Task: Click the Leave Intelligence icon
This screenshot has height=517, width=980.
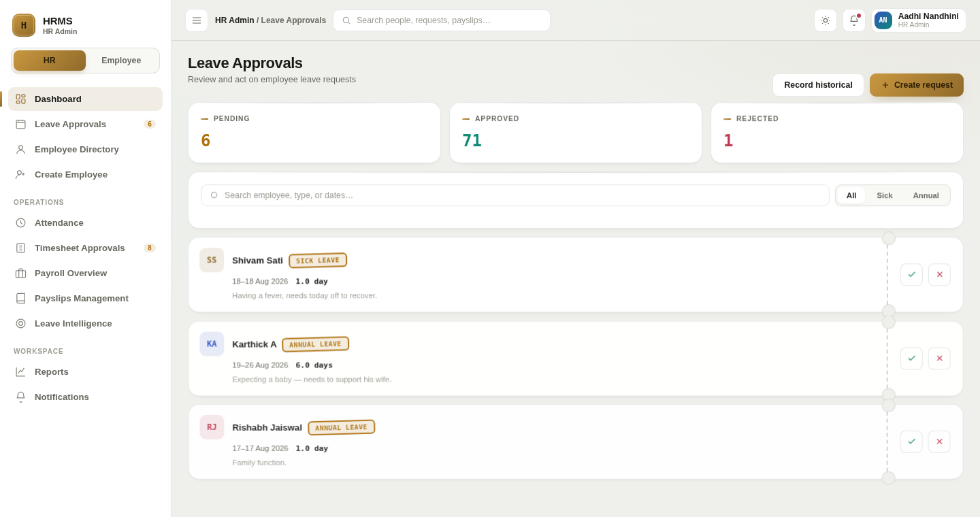Action: click(x=21, y=324)
